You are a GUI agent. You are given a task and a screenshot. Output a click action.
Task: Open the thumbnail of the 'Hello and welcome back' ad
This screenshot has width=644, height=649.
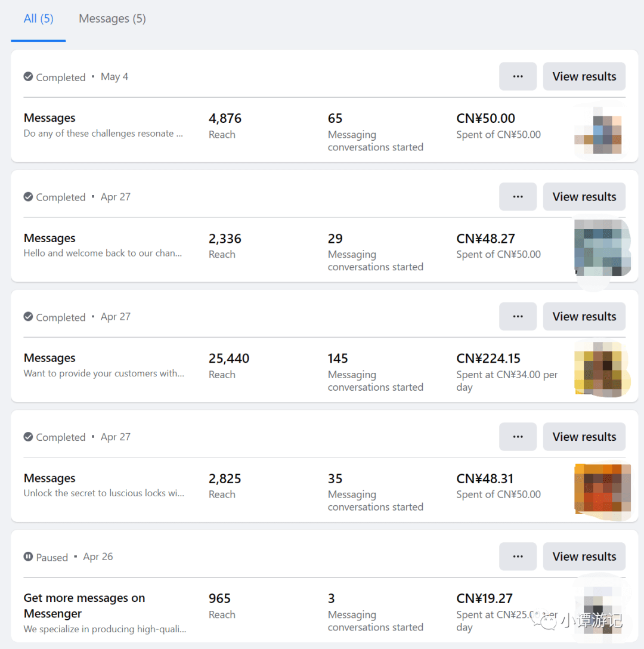[603, 248]
